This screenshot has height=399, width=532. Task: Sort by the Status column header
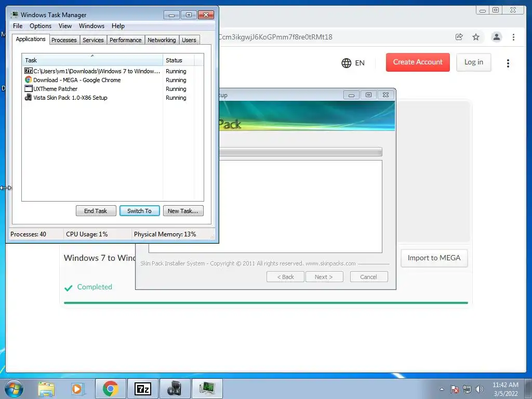click(179, 60)
